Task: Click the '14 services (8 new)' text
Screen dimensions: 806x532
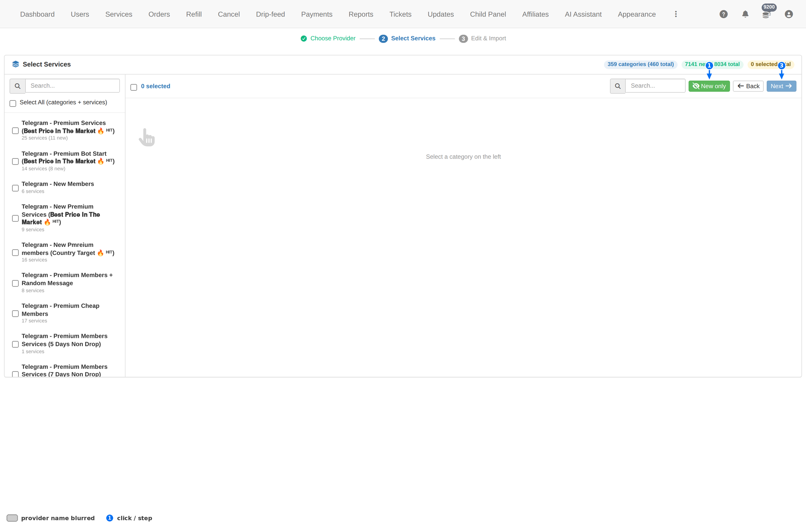Action: click(x=43, y=169)
